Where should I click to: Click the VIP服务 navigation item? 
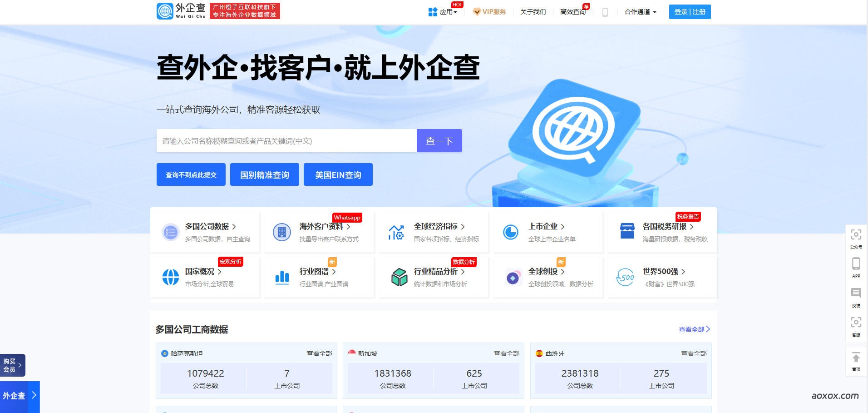point(489,12)
